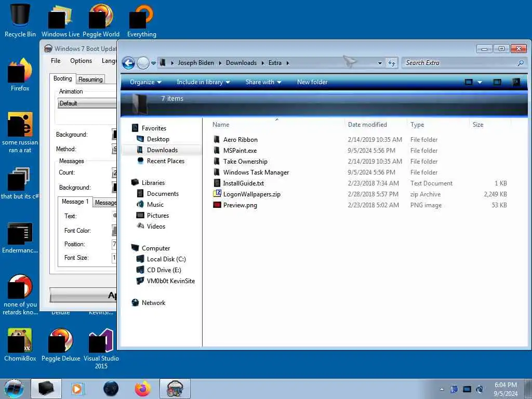Viewport: 532px width, 399px height.
Task: Select the Everything desktop icon
Action: pos(142,20)
